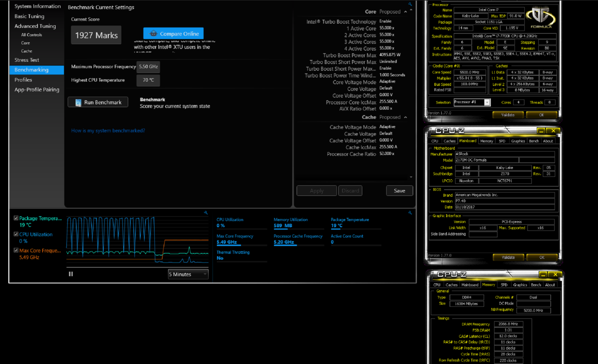
Task: Select Core under Advanced Tuning
Action: [x=25, y=43]
